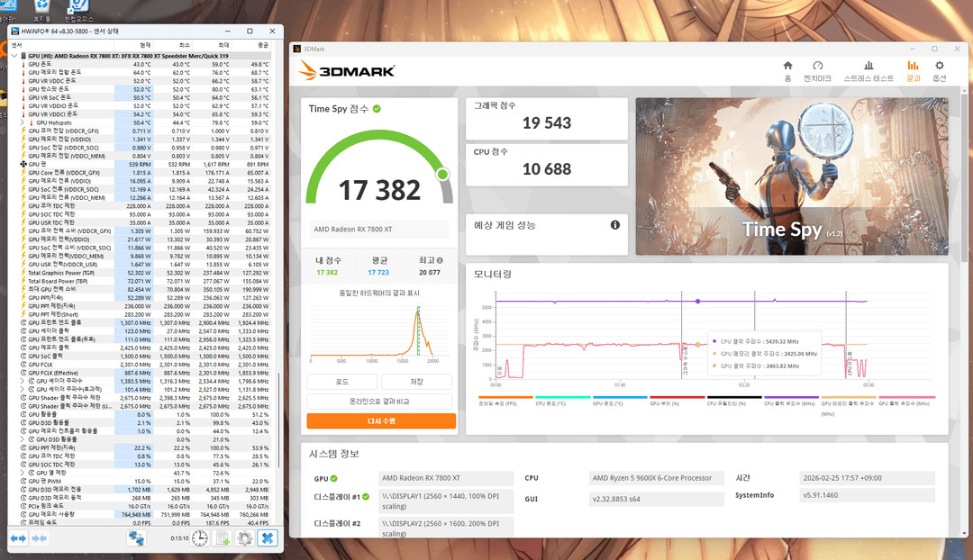Switch to the 벤치마크 tab in 3DMark
Image resolution: width=973 pixels, height=560 pixels.
(x=818, y=68)
